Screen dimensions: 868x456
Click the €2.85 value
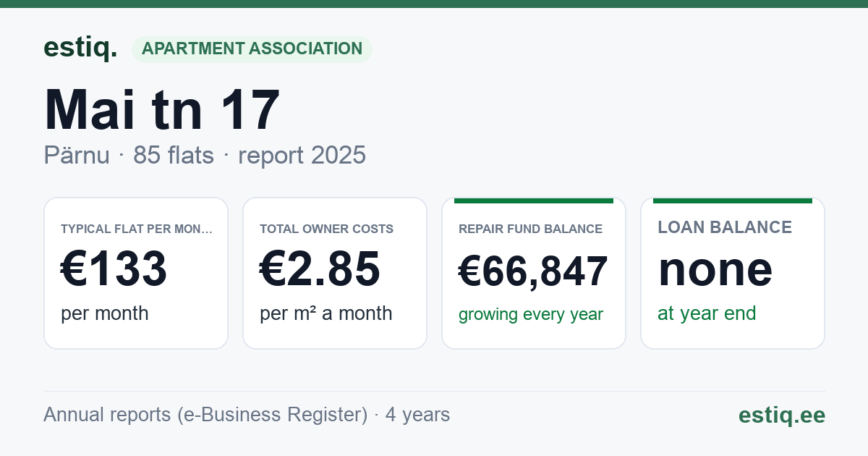[320, 269]
